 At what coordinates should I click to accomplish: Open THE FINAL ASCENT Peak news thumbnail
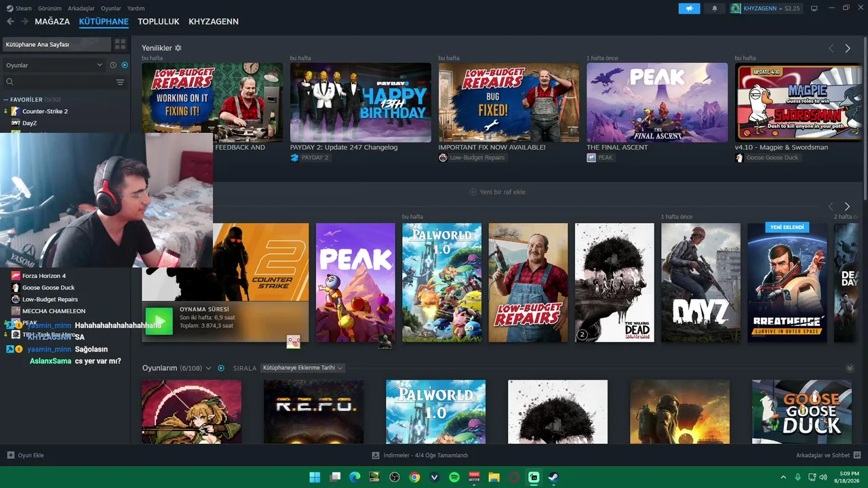click(657, 102)
